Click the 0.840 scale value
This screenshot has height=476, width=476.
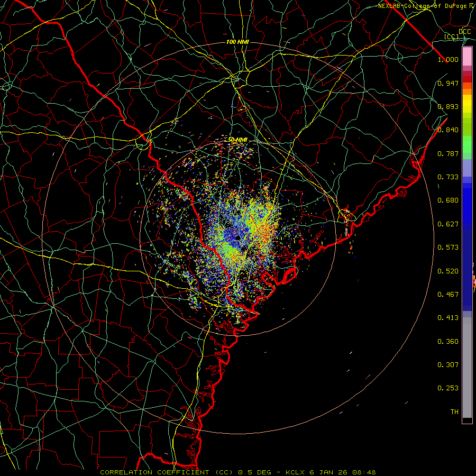click(448, 130)
